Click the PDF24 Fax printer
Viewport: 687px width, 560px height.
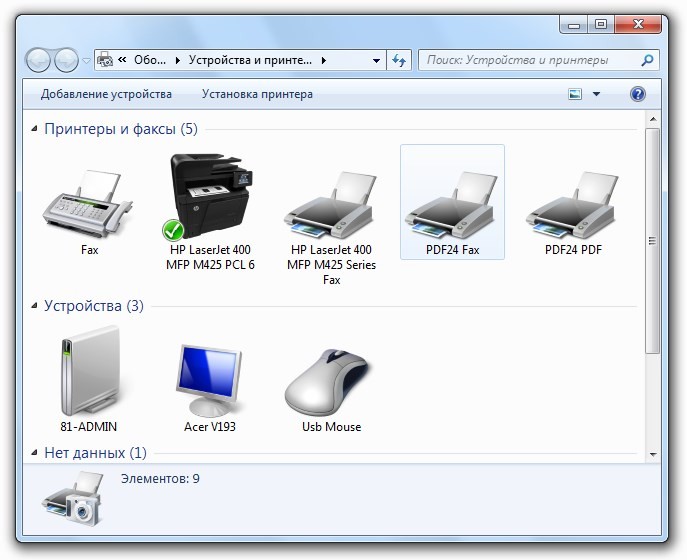(452, 204)
